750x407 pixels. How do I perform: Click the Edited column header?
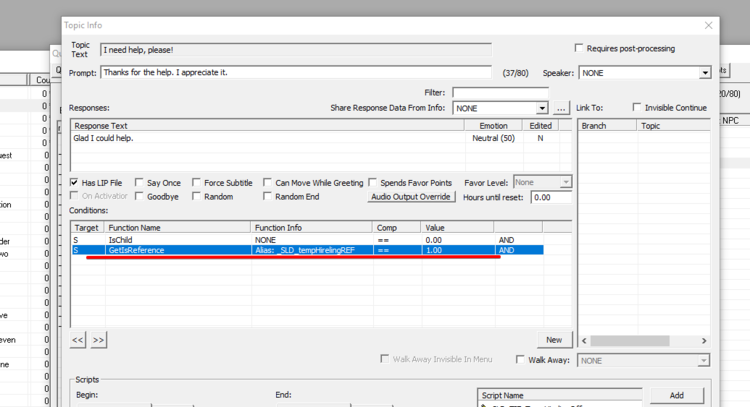pos(540,126)
